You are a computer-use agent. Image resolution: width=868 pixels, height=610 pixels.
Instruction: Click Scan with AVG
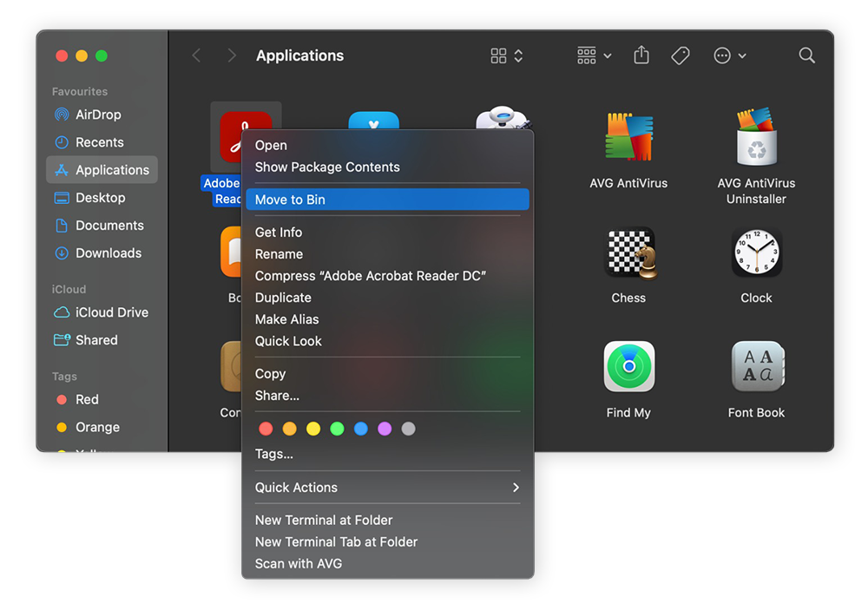coord(298,563)
